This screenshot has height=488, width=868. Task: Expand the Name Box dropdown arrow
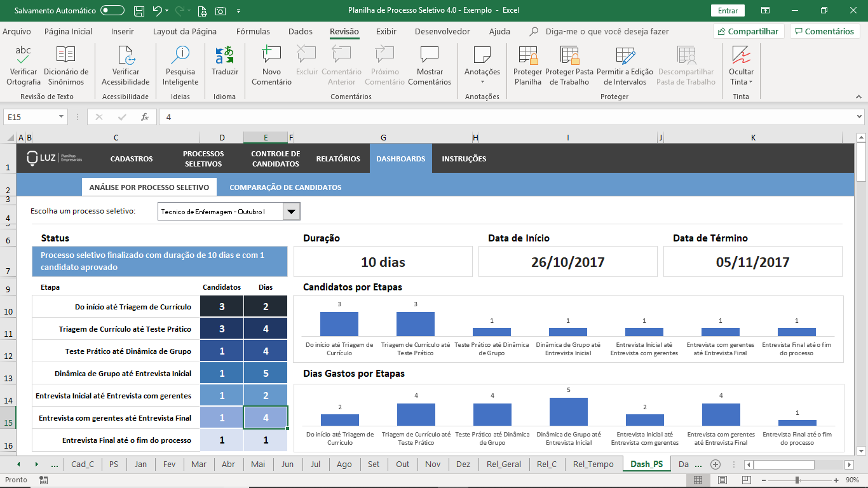pos(62,117)
